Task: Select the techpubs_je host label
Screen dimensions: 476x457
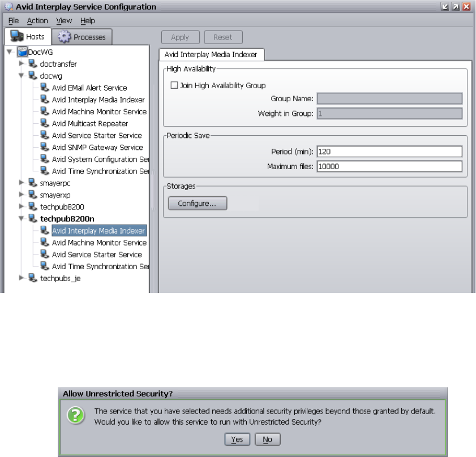Action: point(61,278)
